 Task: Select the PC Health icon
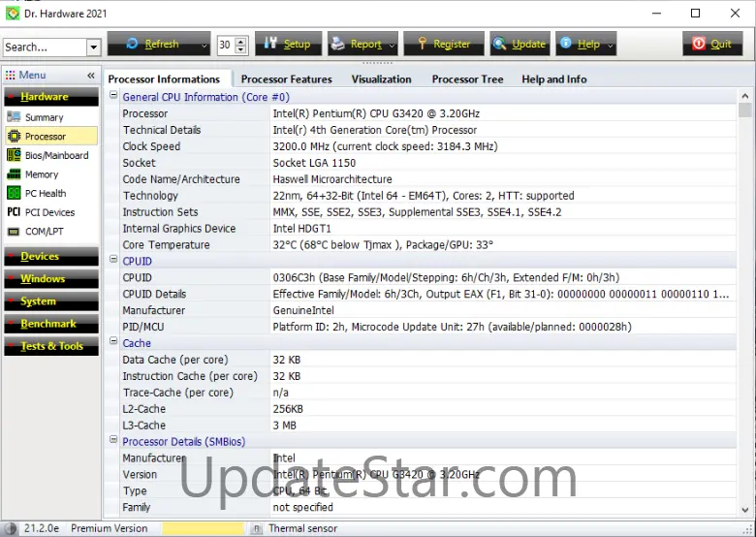coord(14,193)
